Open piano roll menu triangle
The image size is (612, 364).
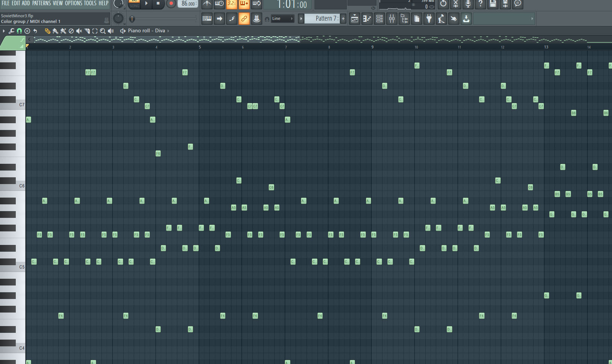tap(4, 31)
